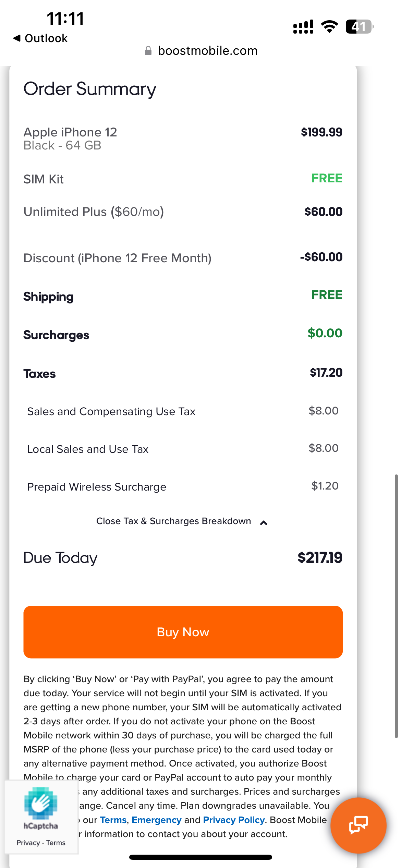Tap Terms in the hCaptcha badge
Screen dimensions: 401x868
point(56,843)
